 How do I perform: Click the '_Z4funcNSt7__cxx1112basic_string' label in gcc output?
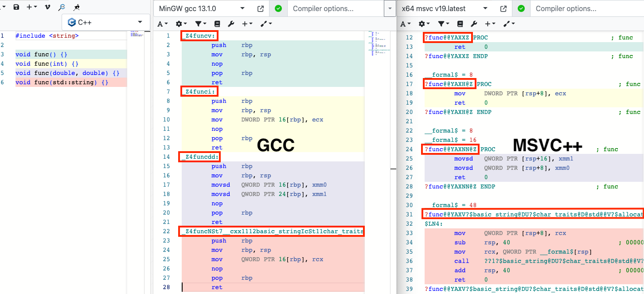click(272, 231)
